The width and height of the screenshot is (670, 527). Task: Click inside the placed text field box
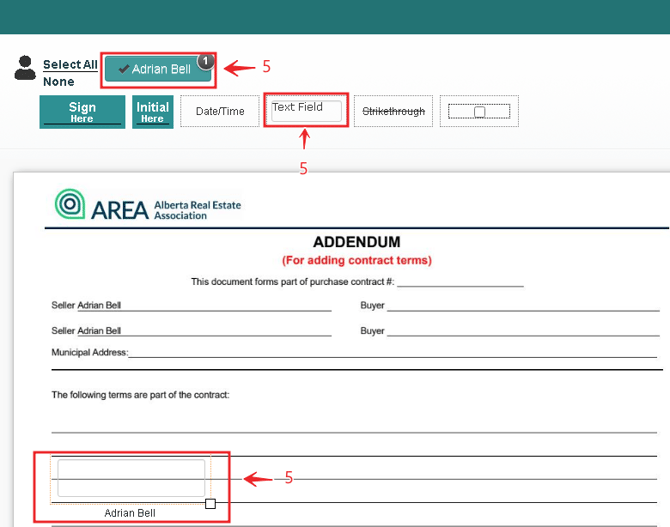click(x=131, y=478)
